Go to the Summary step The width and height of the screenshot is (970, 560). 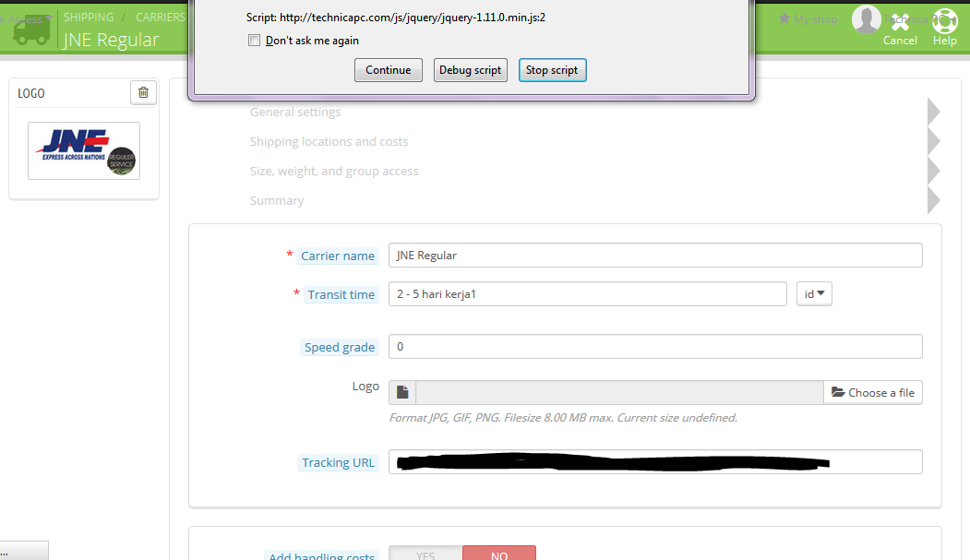(277, 201)
